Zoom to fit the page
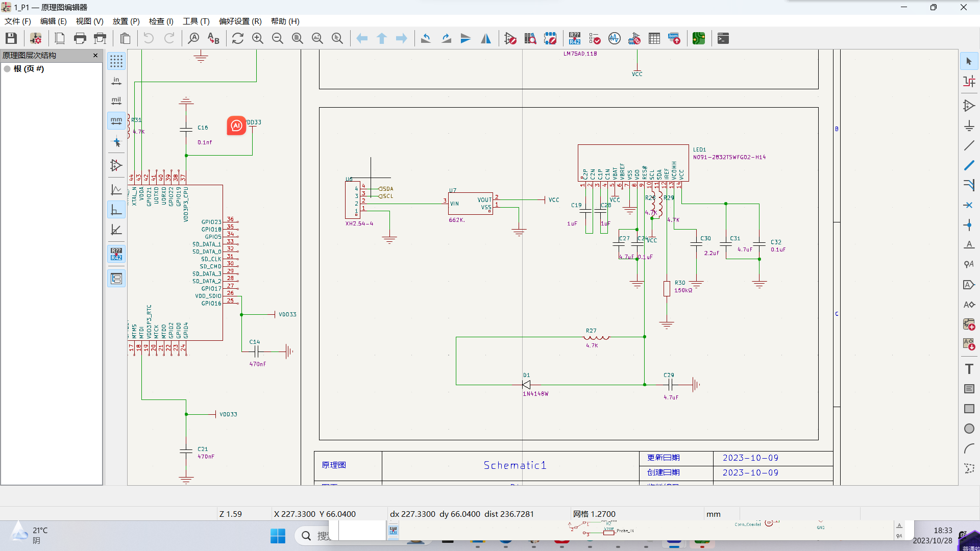The width and height of the screenshot is (980, 551). click(x=298, y=38)
